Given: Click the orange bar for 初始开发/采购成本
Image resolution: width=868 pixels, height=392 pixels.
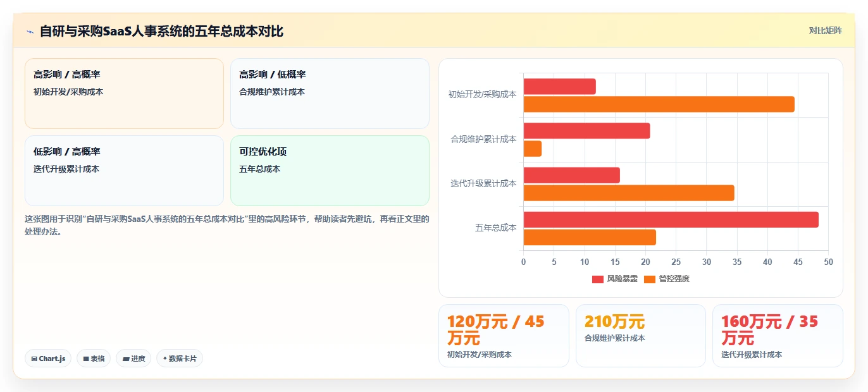Looking at the screenshot, I should pos(659,104).
